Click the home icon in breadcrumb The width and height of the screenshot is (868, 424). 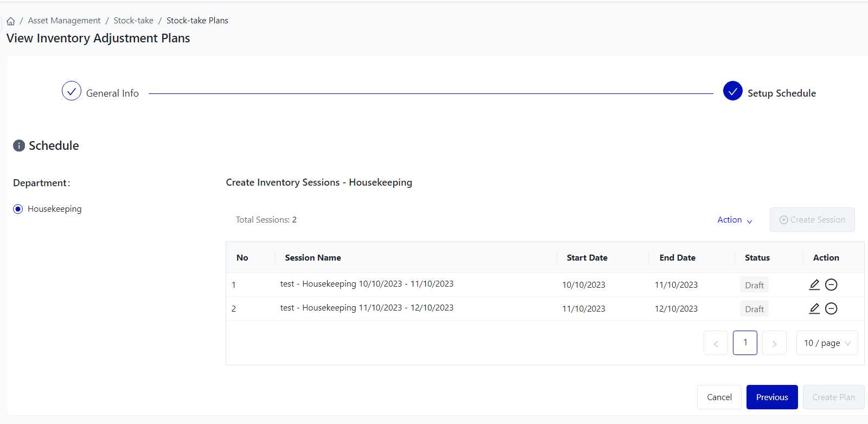(x=11, y=21)
